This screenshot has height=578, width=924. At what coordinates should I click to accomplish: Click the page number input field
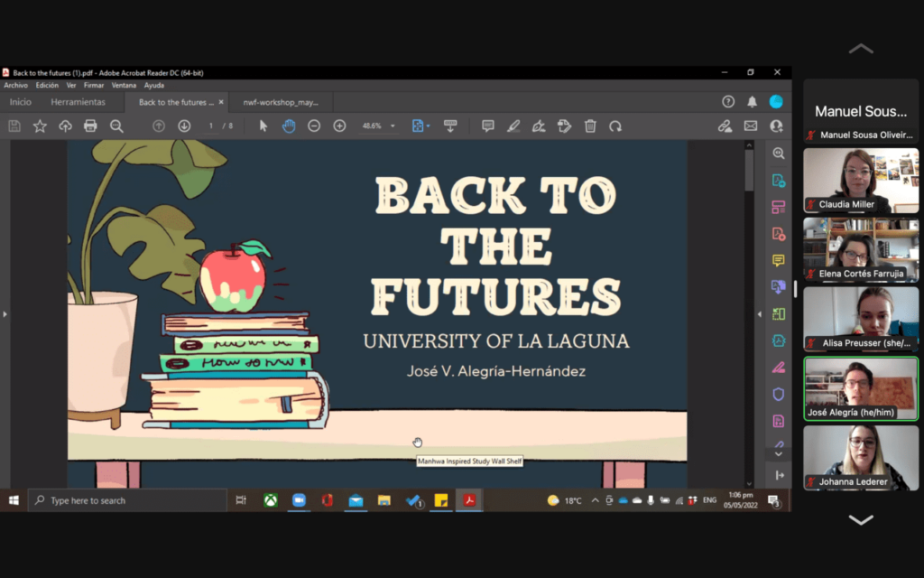tap(211, 126)
